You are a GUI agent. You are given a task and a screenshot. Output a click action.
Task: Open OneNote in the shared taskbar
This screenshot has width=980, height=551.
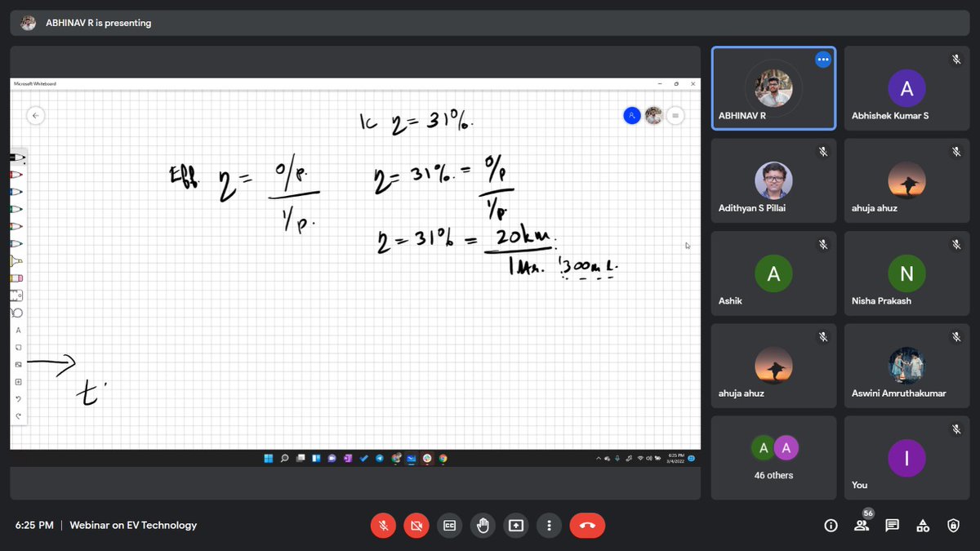(348, 459)
